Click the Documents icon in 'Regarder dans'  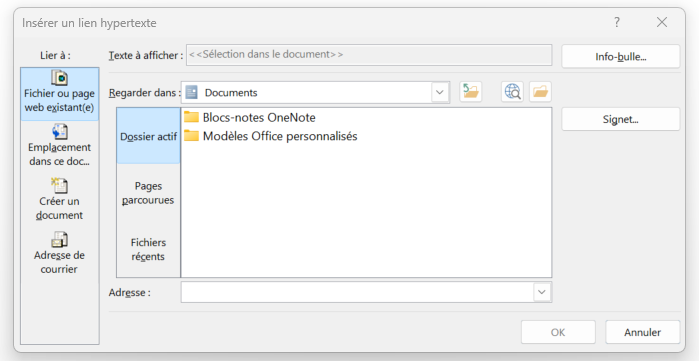pyautogui.click(x=191, y=92)
